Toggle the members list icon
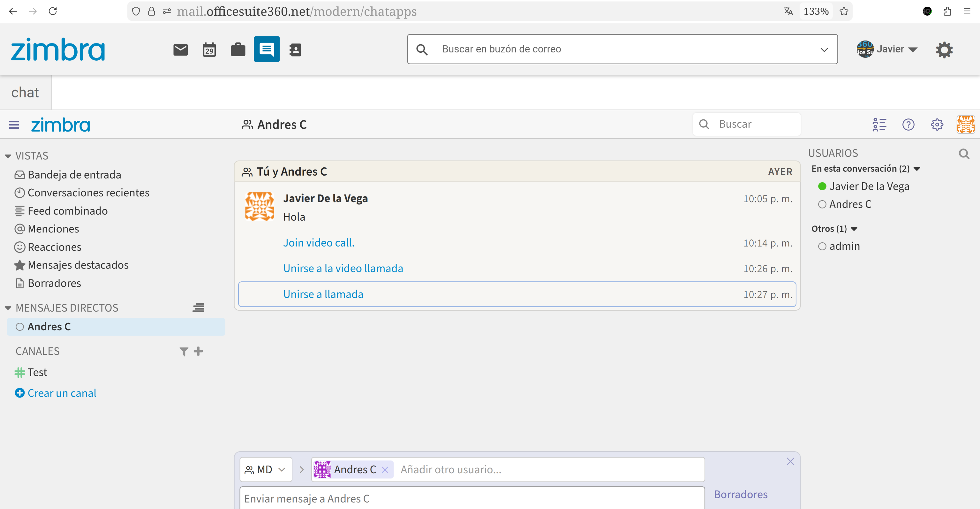Viewport: 980px width, 509px height. tap(879, 125)
